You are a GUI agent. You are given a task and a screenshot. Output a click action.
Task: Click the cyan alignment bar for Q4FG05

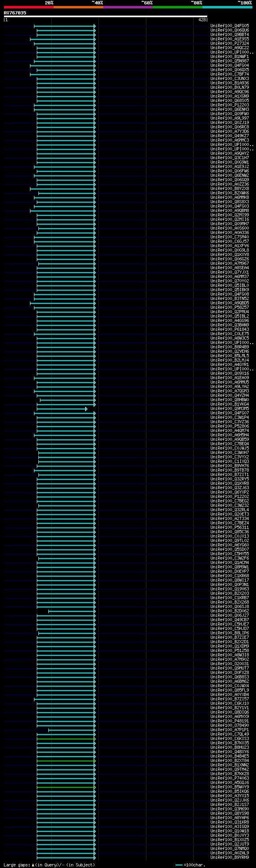point(65,26)
